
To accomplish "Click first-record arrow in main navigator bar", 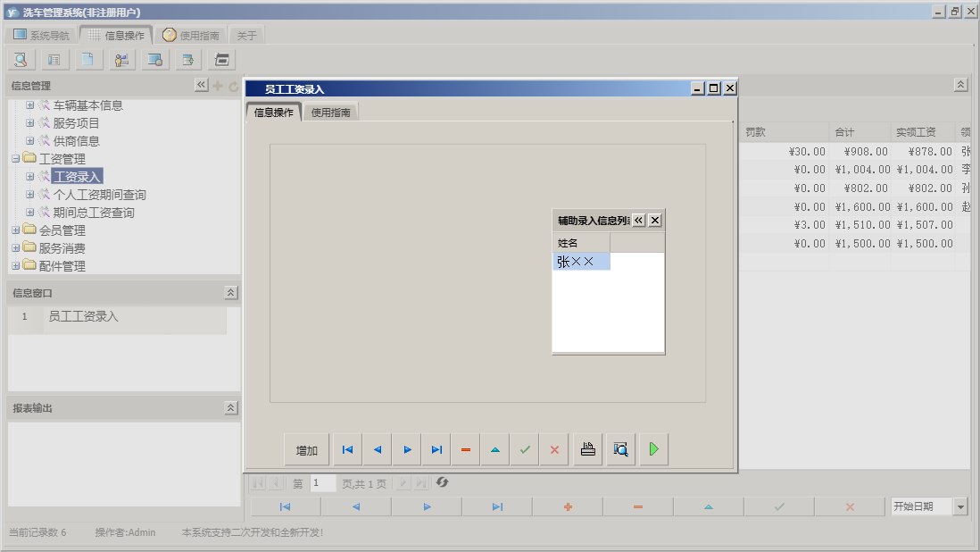I will tap(285, 507).
